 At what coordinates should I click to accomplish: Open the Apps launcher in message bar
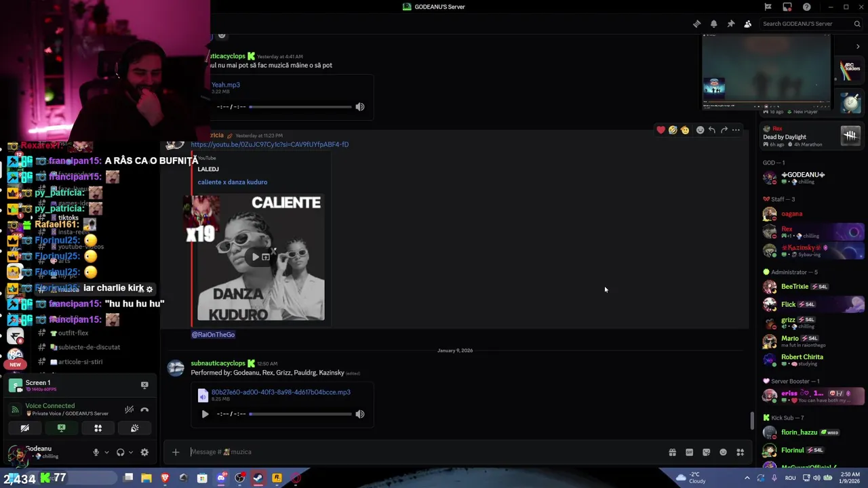tap(741, 452)
